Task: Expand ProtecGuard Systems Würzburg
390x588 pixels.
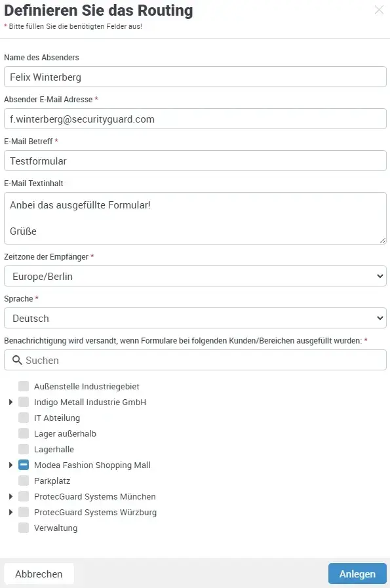Action: point(10,512)
